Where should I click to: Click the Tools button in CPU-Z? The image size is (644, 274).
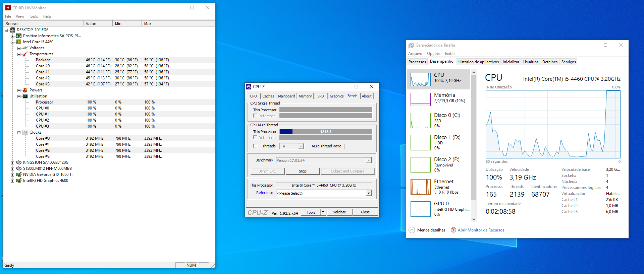(x=311, y=212)
